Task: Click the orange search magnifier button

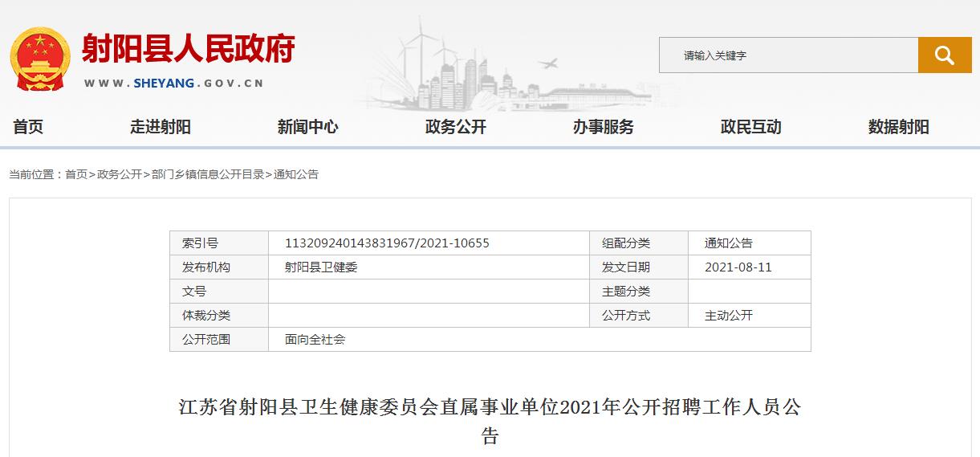Action: 944,55
